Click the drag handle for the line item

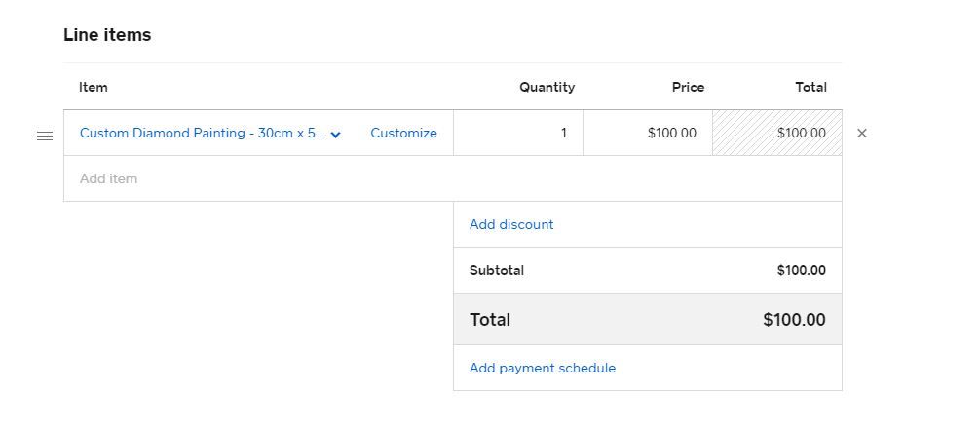44,135
